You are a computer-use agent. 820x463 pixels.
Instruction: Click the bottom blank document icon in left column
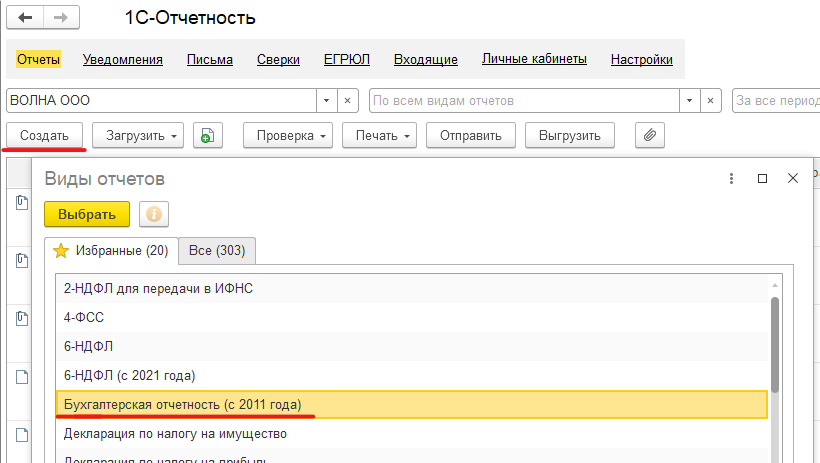21,435
